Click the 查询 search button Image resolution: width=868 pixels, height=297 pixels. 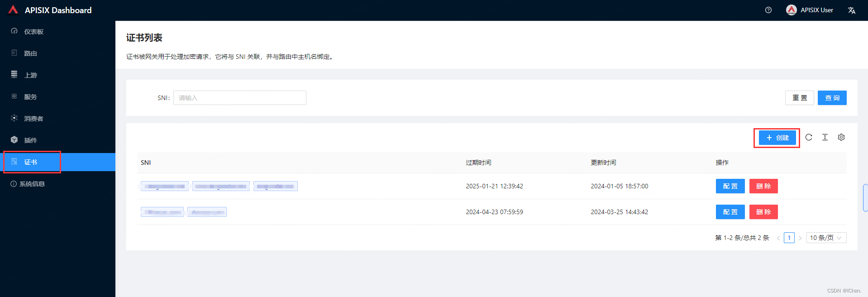point(832,98)
